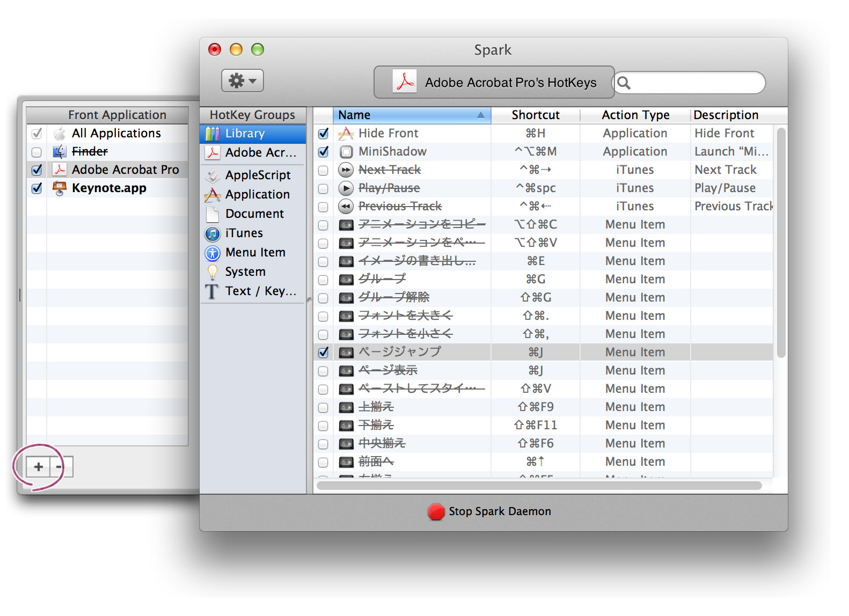Click the Application icon in HotKey Groups

click(x=213, y=195)
